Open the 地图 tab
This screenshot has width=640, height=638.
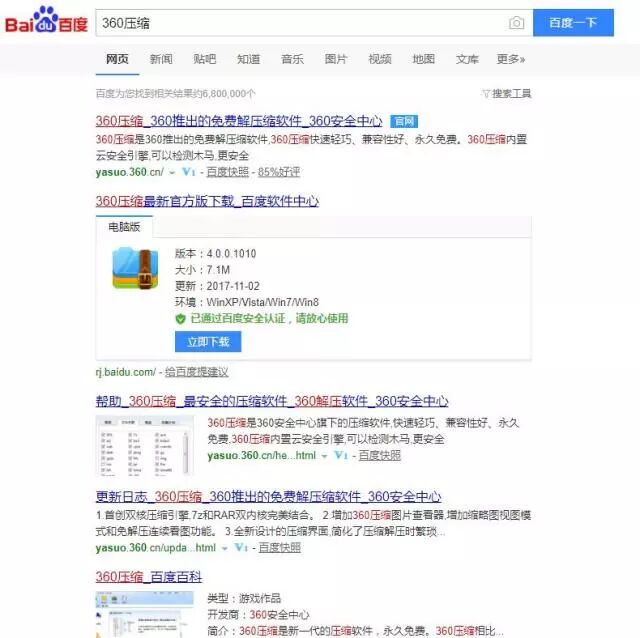424,60
